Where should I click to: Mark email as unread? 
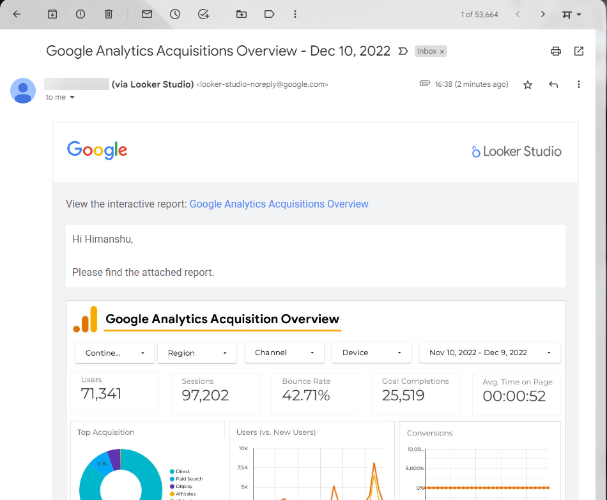point(147,14)
